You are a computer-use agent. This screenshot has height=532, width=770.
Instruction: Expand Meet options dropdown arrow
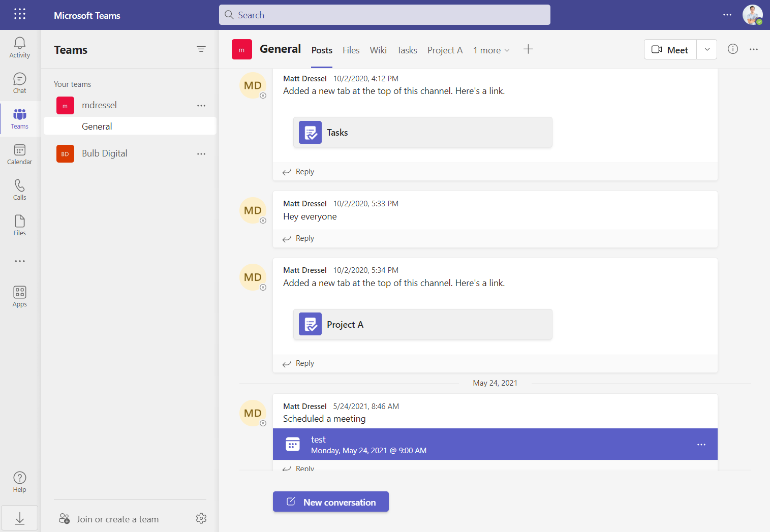pos(707,49)
